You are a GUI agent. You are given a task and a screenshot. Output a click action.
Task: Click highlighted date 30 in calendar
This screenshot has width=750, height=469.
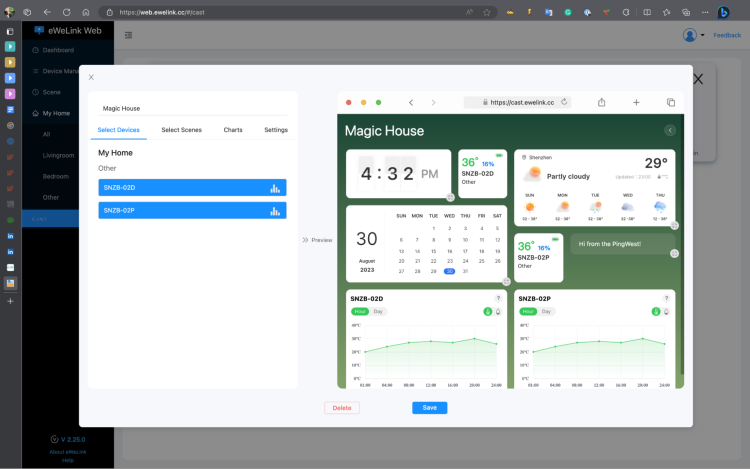click(x=450, y=271)
